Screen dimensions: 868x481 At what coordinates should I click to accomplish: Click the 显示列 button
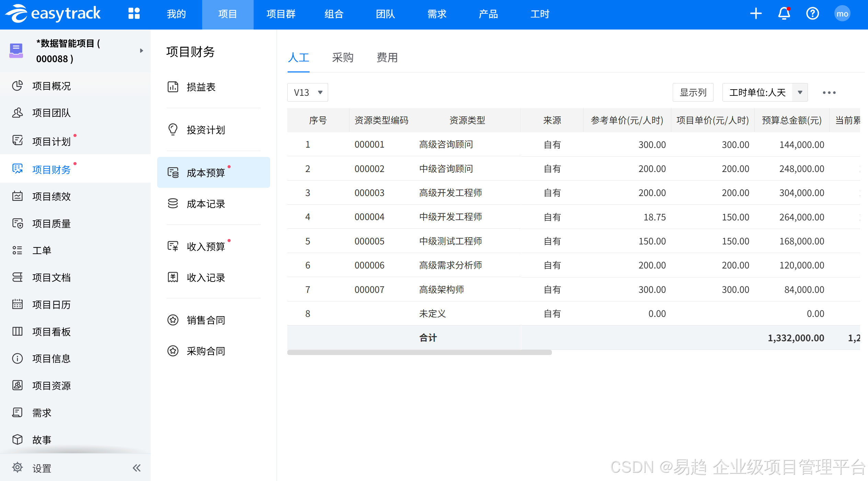(x=693, y=92)
